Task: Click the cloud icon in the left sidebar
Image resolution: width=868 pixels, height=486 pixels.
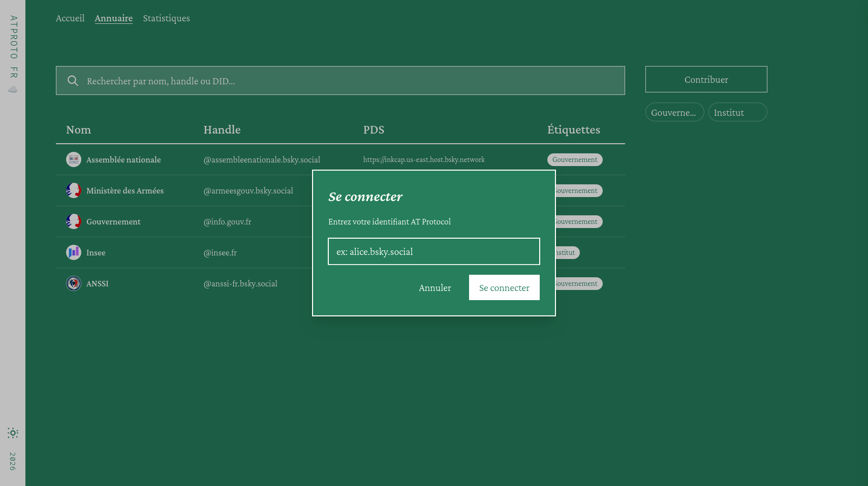Action: click(13, 89)
